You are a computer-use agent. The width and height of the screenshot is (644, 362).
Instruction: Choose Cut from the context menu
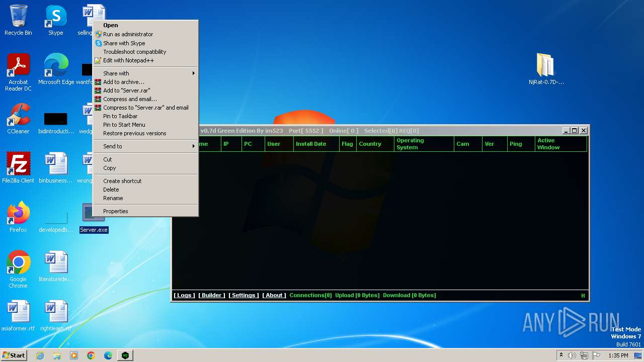146,159
